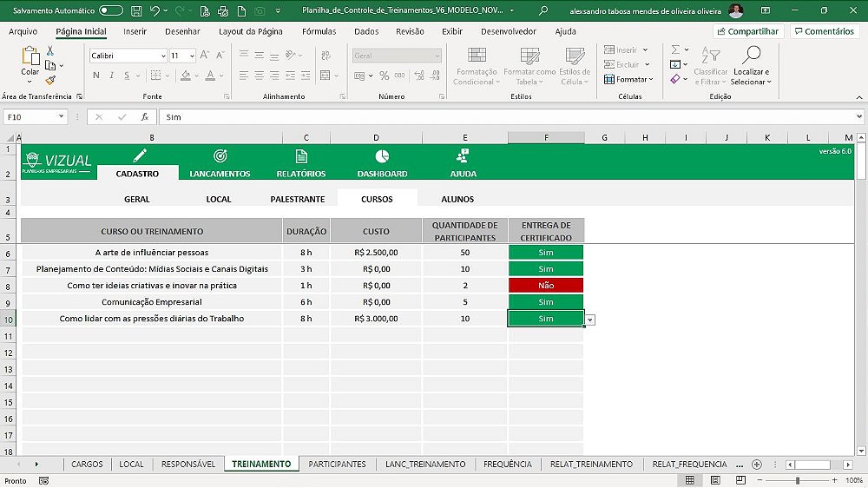
Task: Switch to Page Layout view icon
Action: click(x=715, y=480)
